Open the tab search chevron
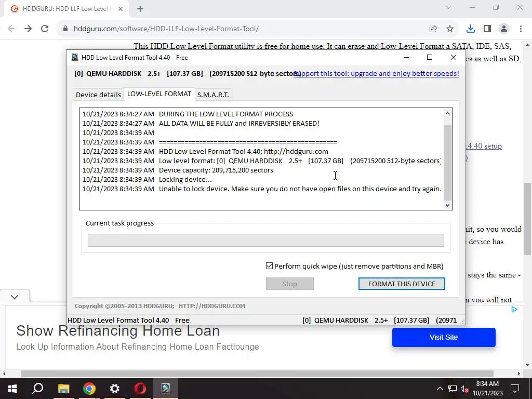Image resolution: width=532 pixels, height=399 pixels. 448,7
